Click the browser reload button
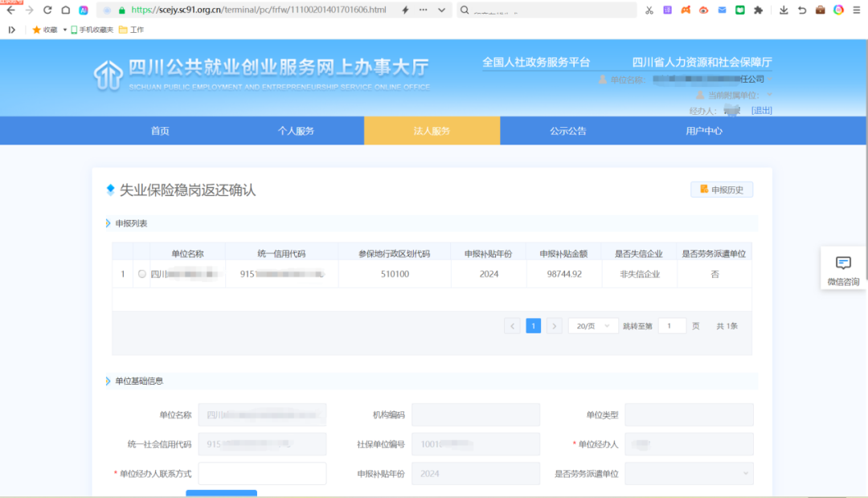The height and width of the screenshot is (498, 868). 47,10
